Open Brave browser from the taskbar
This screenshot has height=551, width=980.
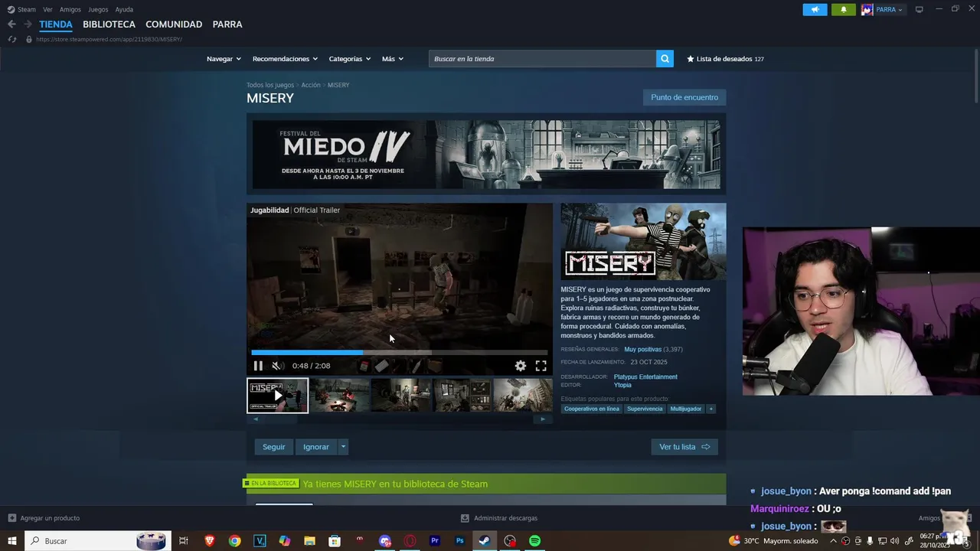tap(210, 541)
